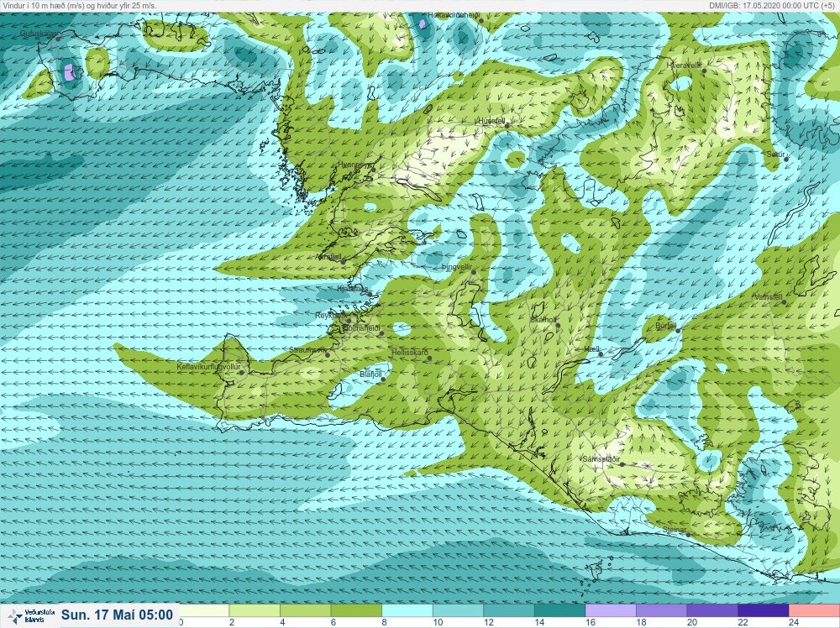Screen dimensions: 840x628
Task: Select the pink legend swatch above 24 m/s
Action: (814, 610)
